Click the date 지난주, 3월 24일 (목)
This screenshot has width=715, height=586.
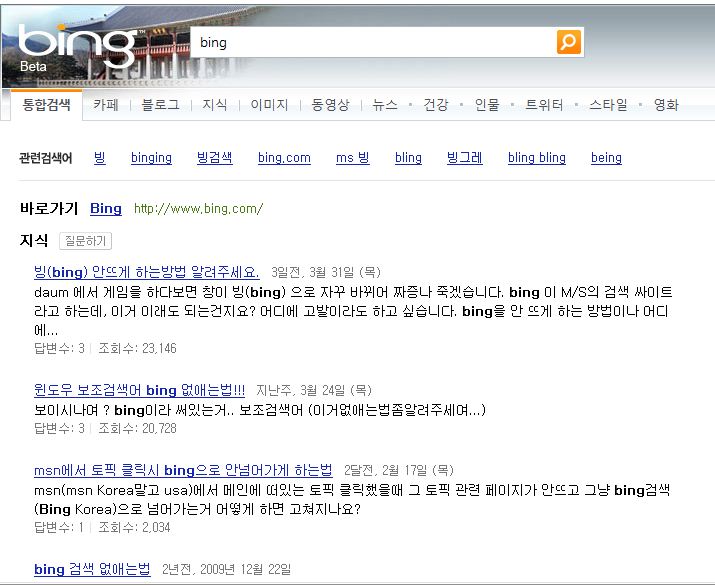click(x=314, y=391)
